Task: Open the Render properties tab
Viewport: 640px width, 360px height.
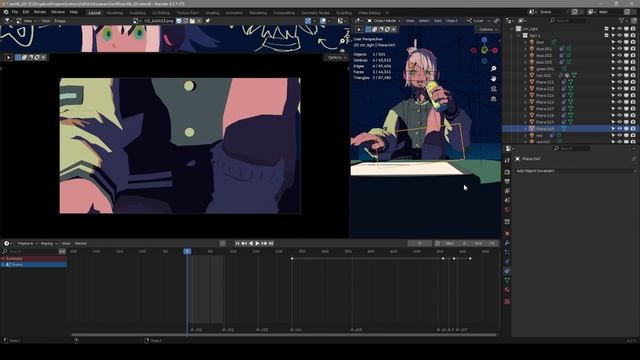Action: tap(507, 171)
